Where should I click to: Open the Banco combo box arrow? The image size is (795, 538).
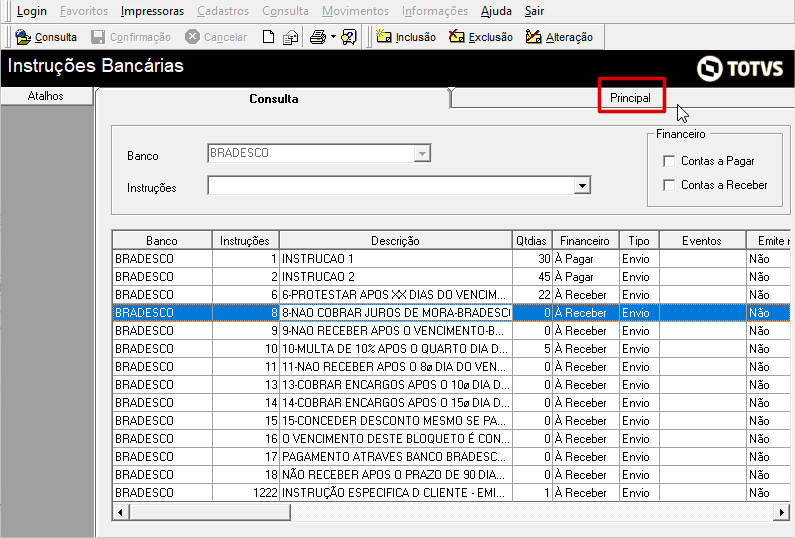tap(422, 154)
